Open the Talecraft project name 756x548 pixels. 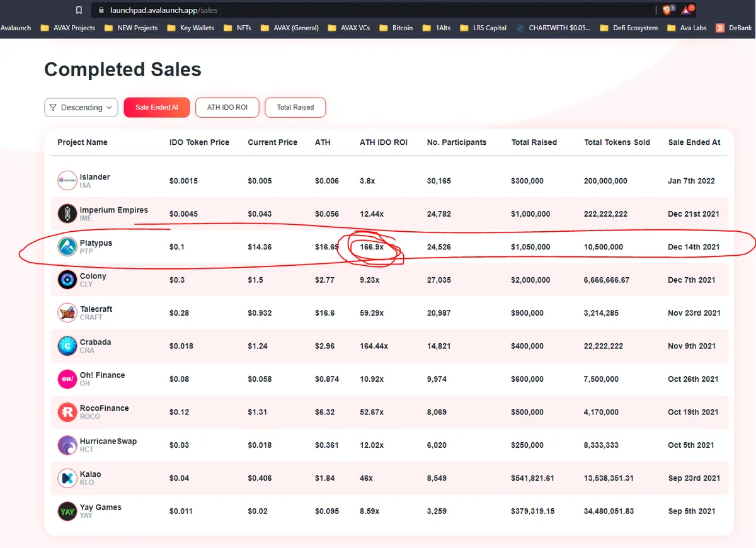[x=96, y=309]
